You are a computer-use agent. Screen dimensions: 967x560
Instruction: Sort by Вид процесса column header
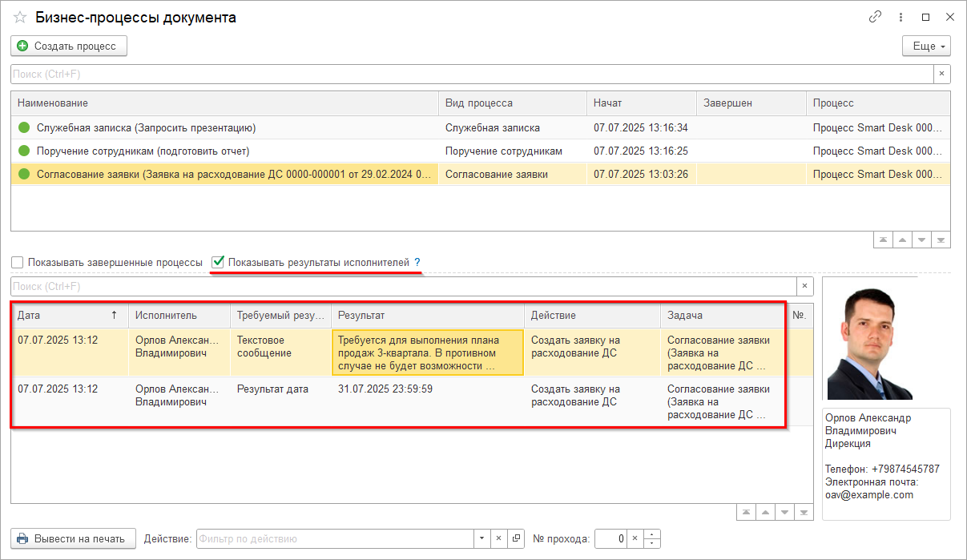click(x=478, y=103)
